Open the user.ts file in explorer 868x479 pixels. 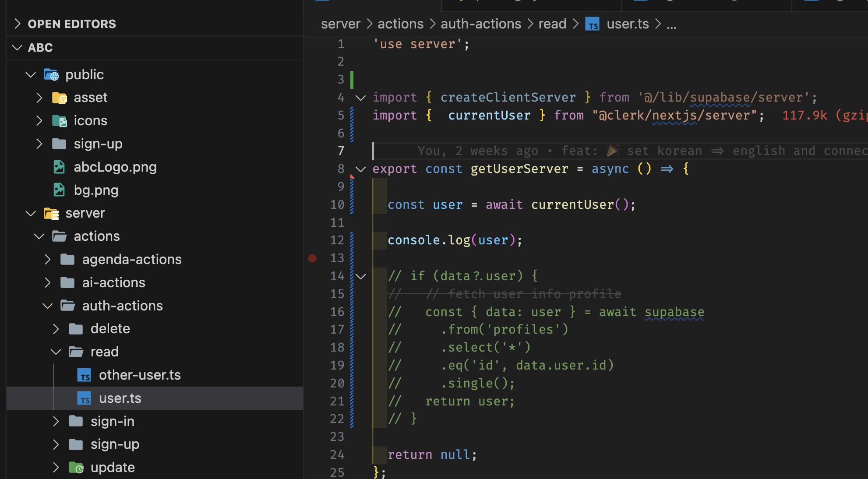click(120, 398)
